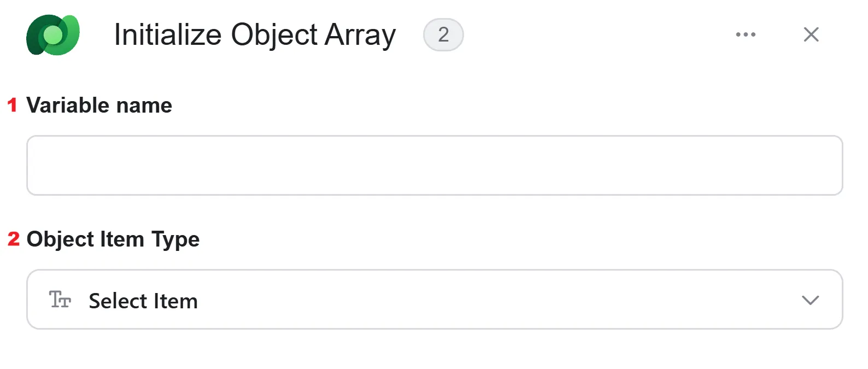The height and width of the screenshot is (369, 868).
Task: Close the Initialize Object Array panel
Action: click(811, 34)
